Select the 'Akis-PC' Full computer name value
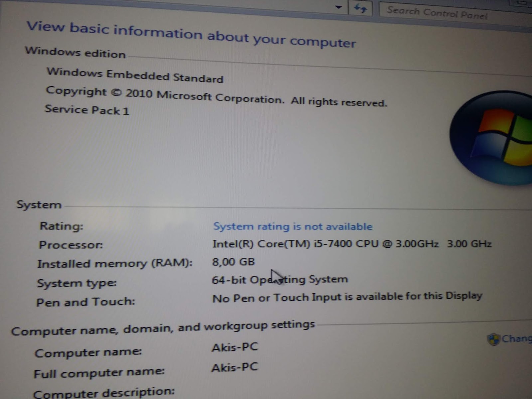 coord(235,367)
